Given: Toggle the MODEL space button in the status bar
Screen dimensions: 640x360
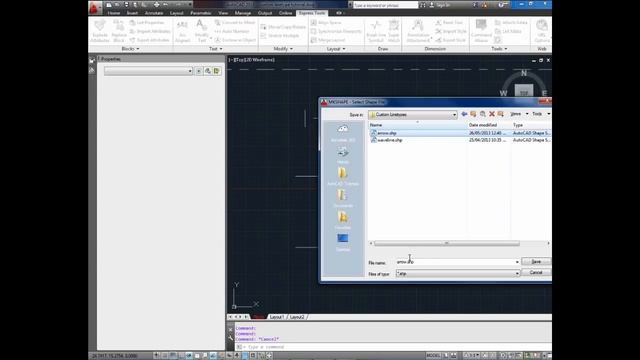Looking at the screenshot, I should (433, 356).
